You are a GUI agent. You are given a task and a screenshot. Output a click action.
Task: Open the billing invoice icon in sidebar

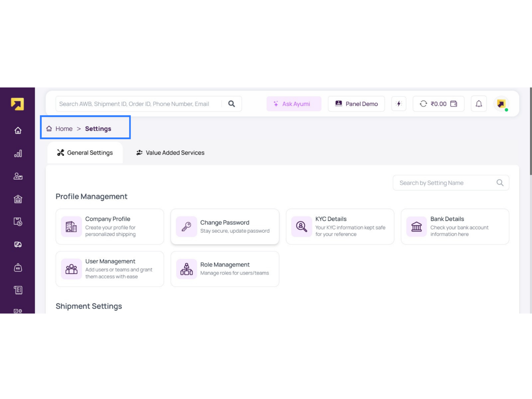coord(17,290)
